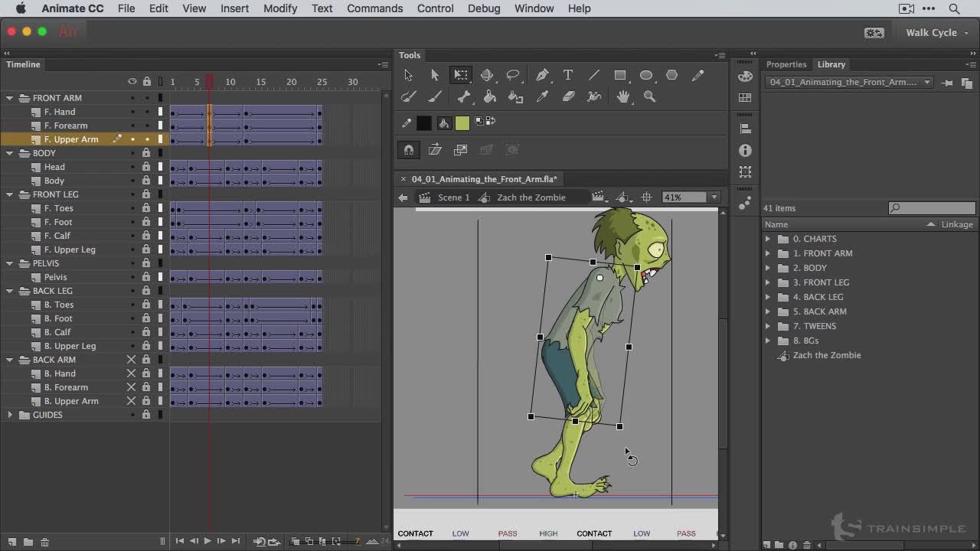Open the Color palette panel icon
The width and height of the screenshot is (980, 551).
coord(745,76)
